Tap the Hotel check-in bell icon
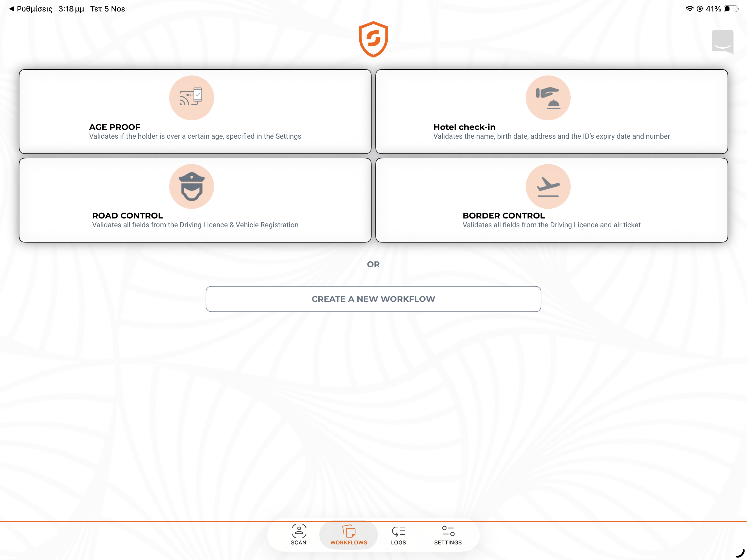Image resolution: width=747 pixels, height=560 pixels. 548,98
